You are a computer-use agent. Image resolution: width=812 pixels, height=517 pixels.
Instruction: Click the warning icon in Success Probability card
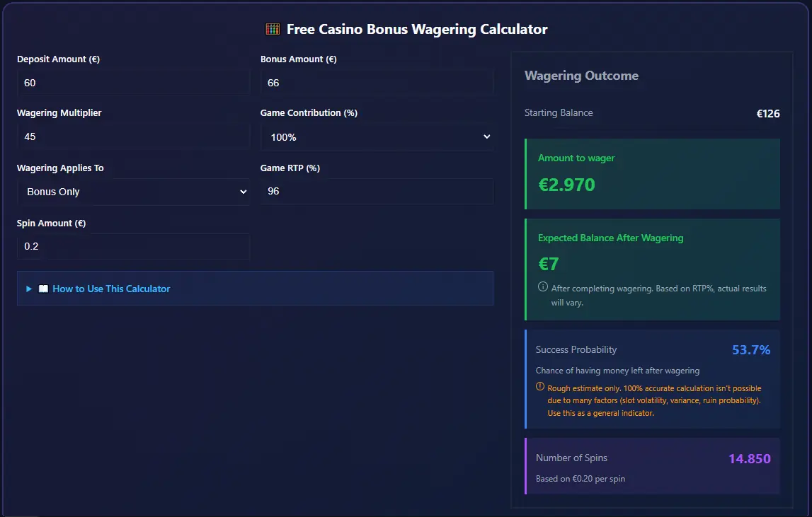[x=539, y=388]
